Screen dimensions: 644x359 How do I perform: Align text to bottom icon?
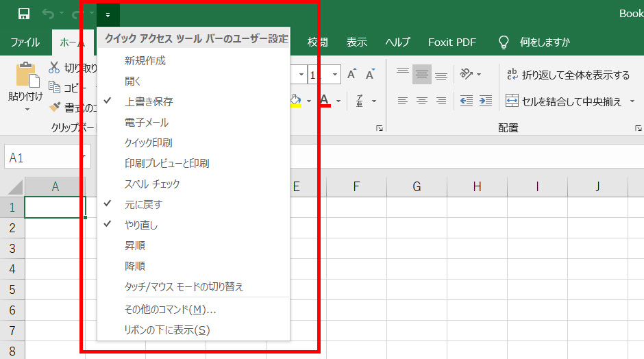pyautogui.click(x=441, y=75)
